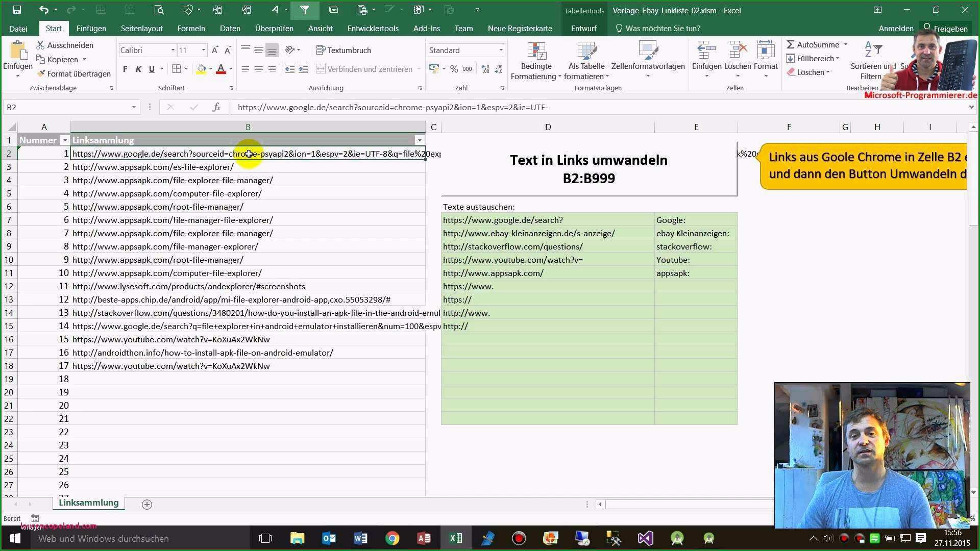980x551 pixels.
Task: Toggle Underline formatting (U)
Action: (x=152, y=69)
